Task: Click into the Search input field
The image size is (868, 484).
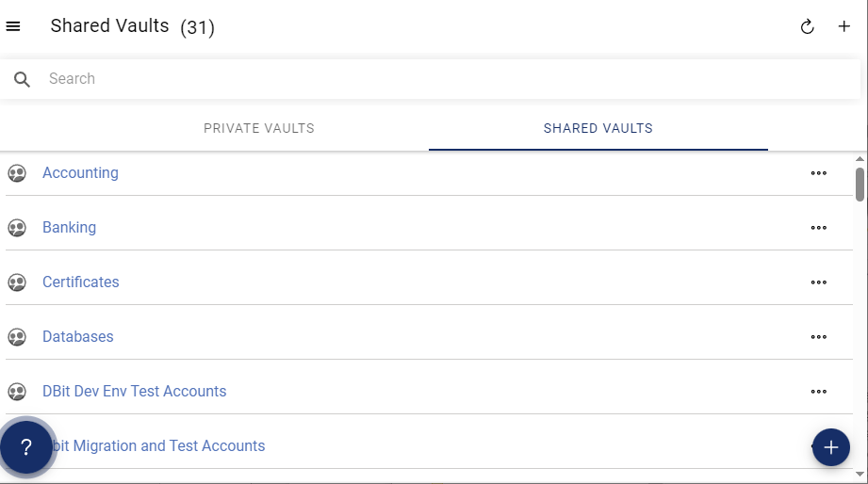Action: tap(451, 78)
